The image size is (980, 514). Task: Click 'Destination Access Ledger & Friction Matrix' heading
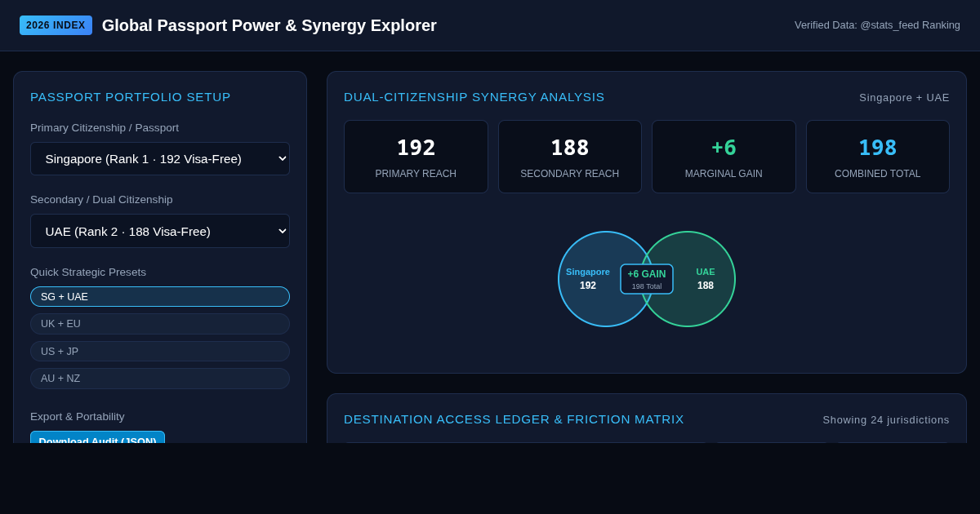pos(514,419)
